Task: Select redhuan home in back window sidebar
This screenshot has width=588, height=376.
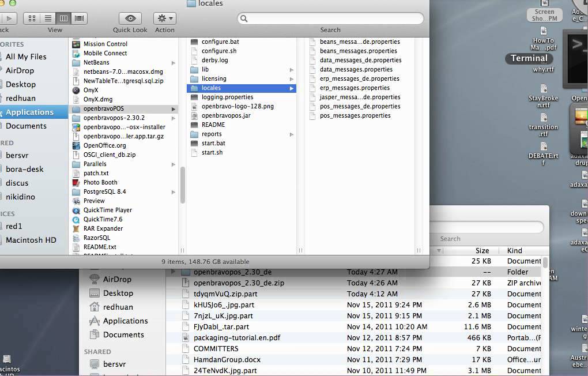Action: coord(118,307)
